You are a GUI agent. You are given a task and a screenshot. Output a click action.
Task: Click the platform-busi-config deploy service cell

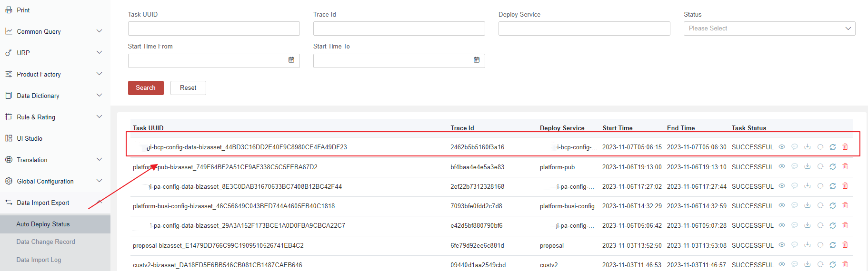click(567, 206)
